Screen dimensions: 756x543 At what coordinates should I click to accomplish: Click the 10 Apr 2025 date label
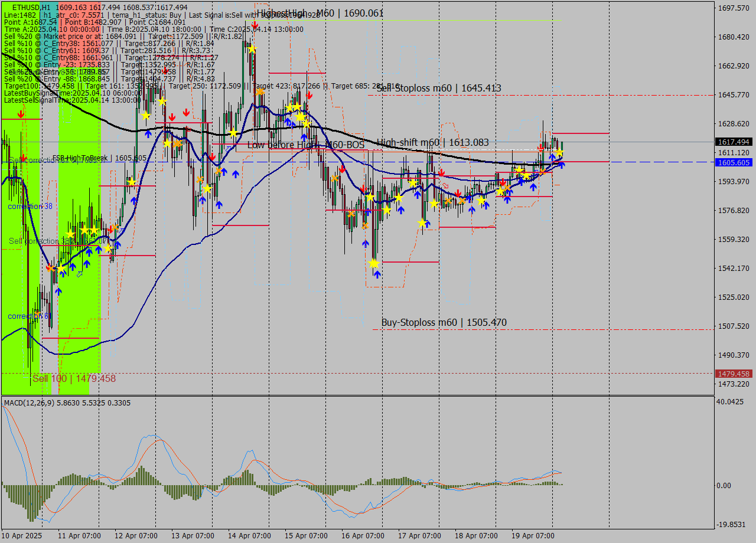click(x=21, y=536)
